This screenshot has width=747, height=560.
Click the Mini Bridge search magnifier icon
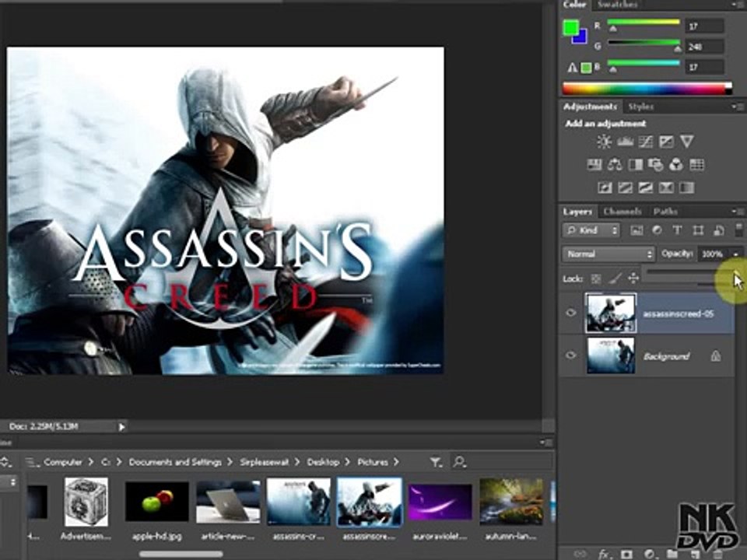click(x=459, y=462)
